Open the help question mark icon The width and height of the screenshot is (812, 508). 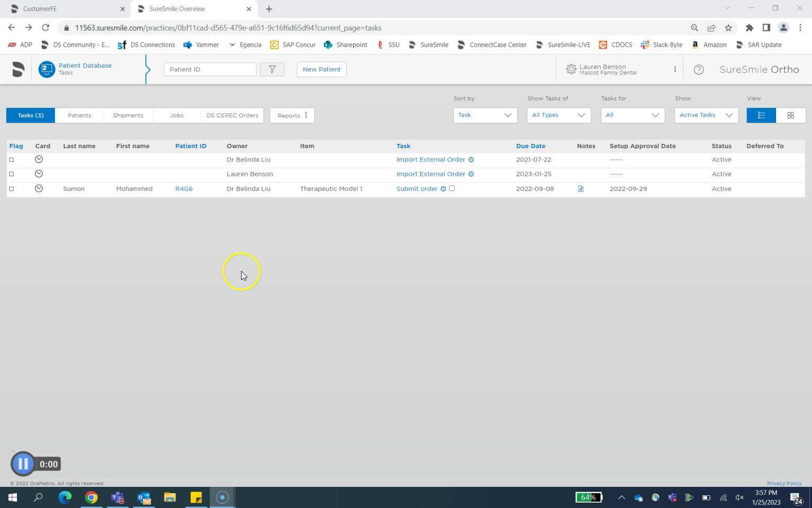coord(698,69)
